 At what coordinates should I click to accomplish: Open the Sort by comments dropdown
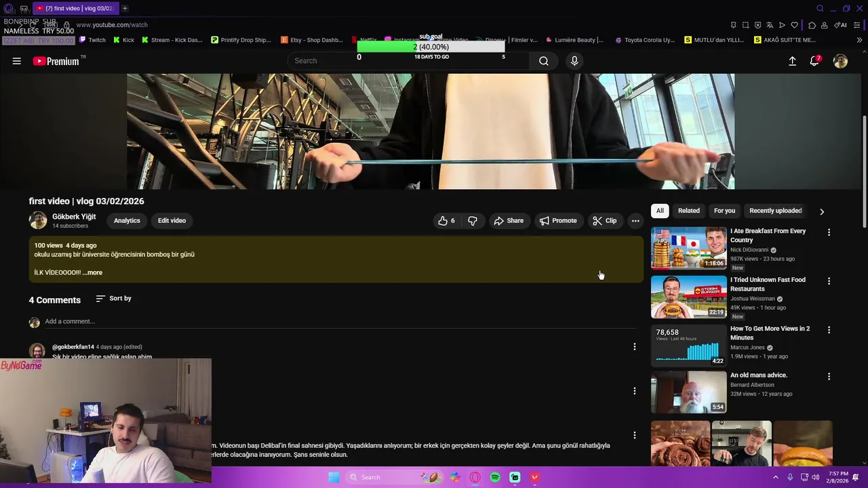[x=114, y=298]
